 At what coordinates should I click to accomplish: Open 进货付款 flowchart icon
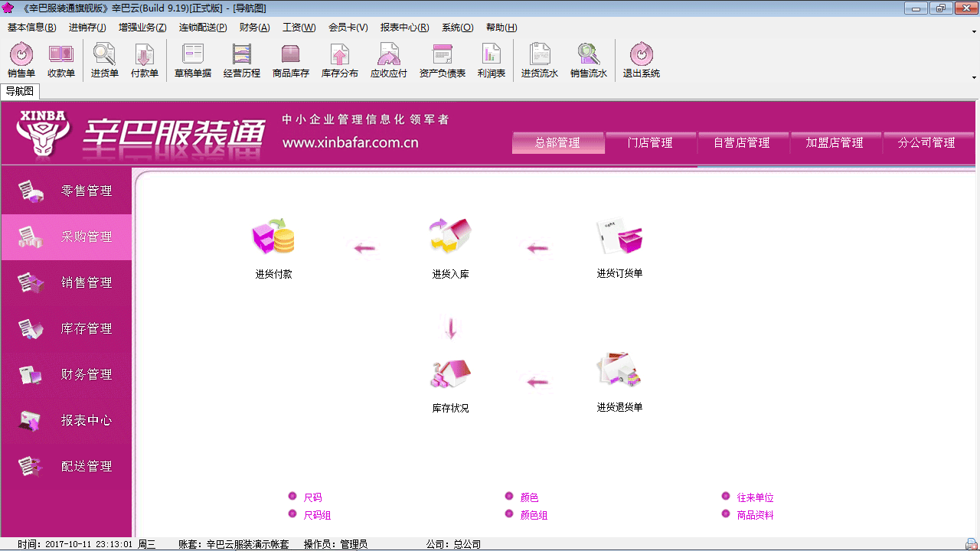(x=273, y=248)
